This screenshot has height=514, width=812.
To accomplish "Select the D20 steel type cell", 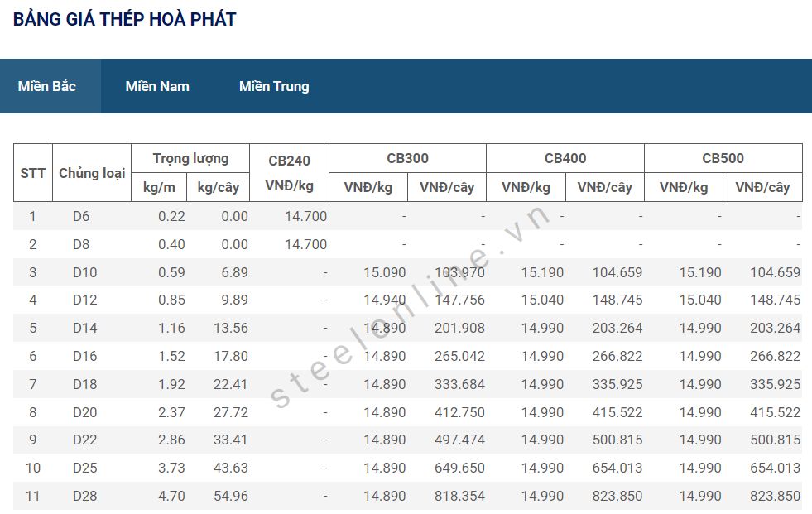I will pyautogui.click(x=85, y=412).
